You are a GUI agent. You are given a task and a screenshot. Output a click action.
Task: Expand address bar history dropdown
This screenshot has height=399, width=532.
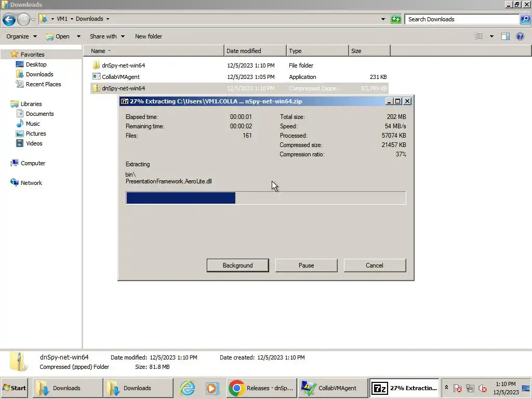[x=383, y=19]
